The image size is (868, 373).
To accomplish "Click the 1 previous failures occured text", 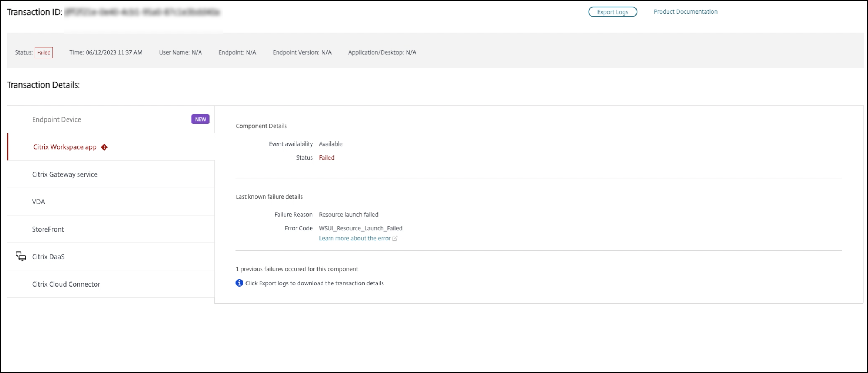I will pos(297,269).
